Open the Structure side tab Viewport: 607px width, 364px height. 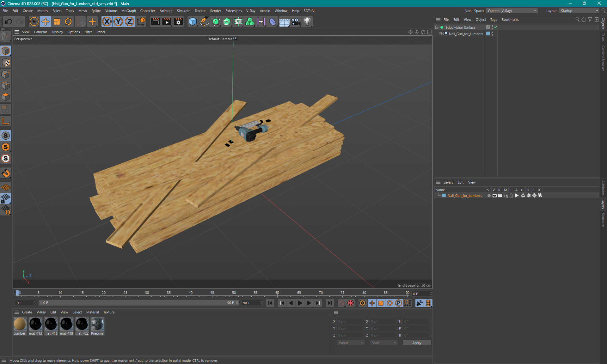[603, 220]
